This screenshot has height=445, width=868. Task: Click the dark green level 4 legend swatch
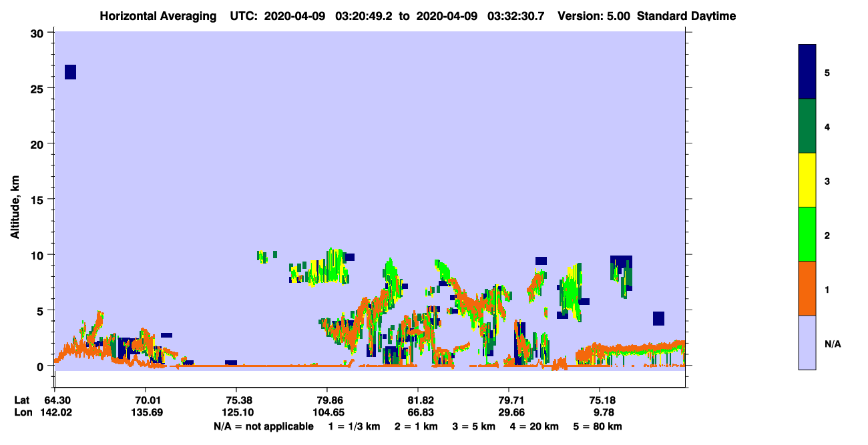coord(807,126)
